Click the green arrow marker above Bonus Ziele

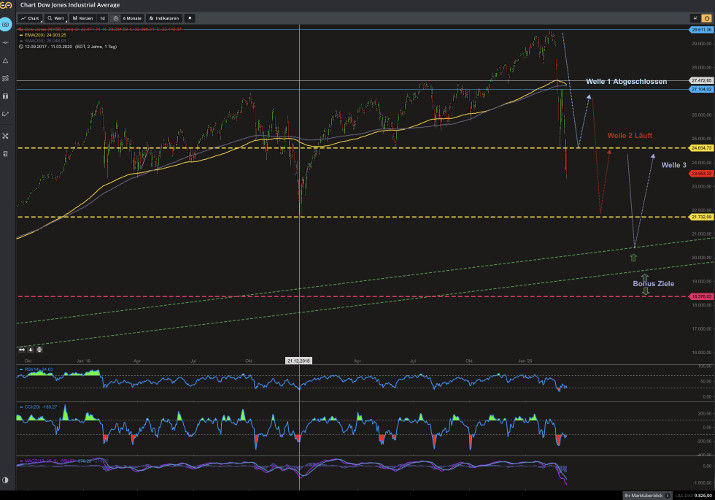coord(633,258)
